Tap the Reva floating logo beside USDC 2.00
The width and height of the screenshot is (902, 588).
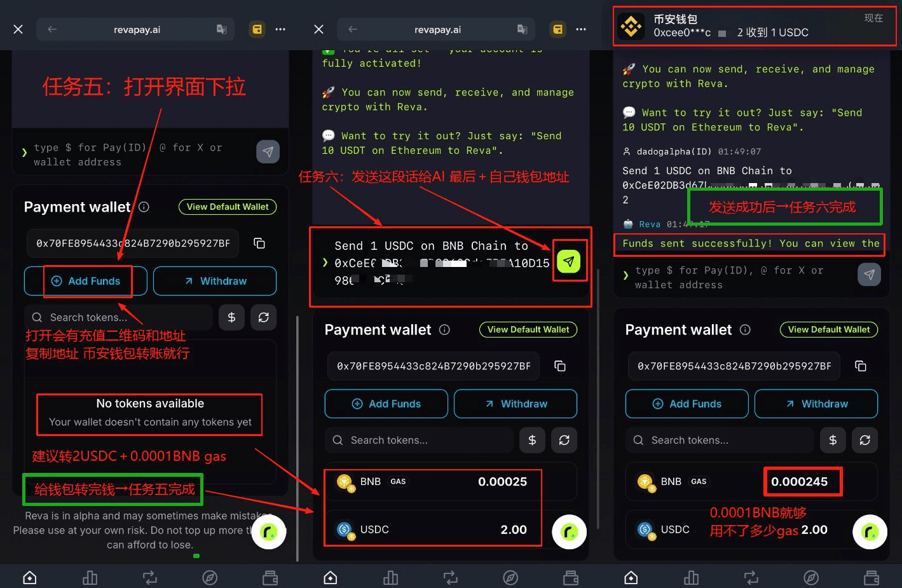[x=569, y=531]
